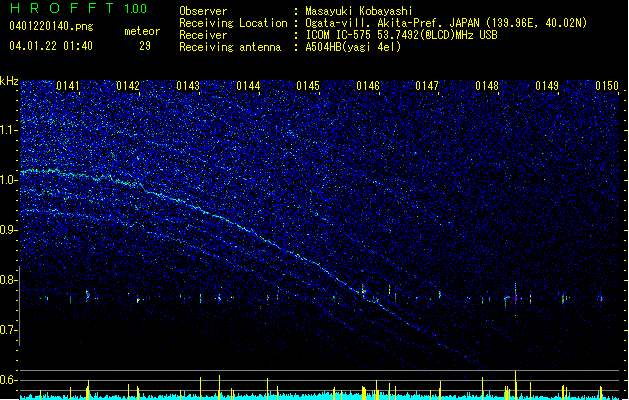Screen dimensions: 629x400
Task: Select the filename 0401220140.png
Action: coord(51,26)
